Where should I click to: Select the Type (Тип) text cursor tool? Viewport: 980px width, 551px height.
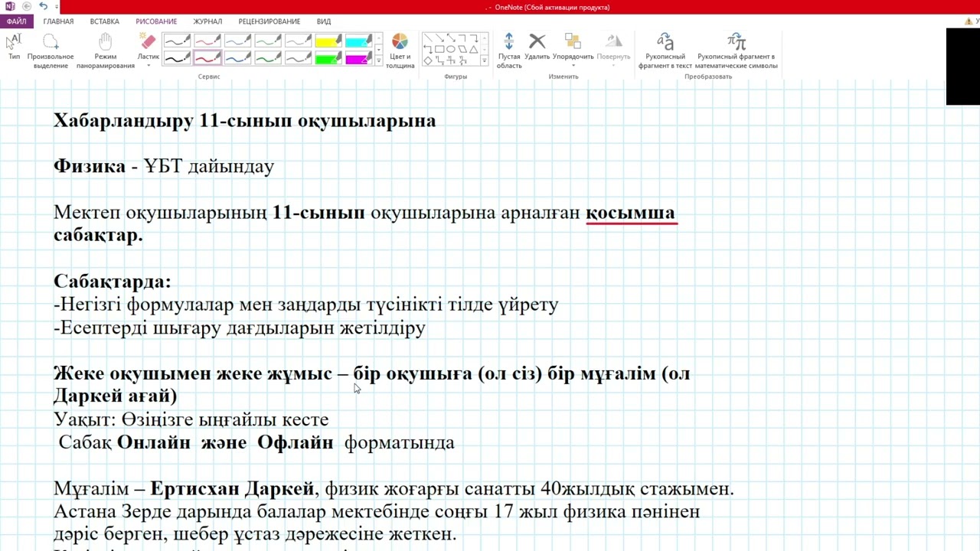click(14, 46)
